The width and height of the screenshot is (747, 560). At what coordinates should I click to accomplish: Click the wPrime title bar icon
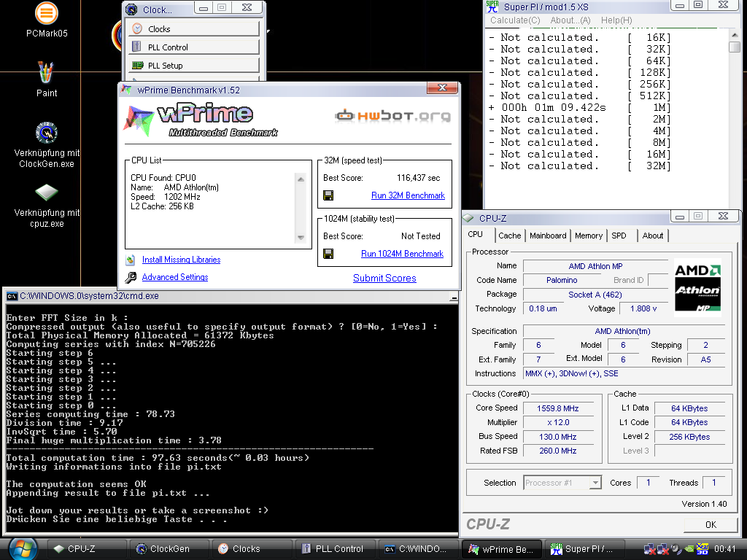coord(126,90)
